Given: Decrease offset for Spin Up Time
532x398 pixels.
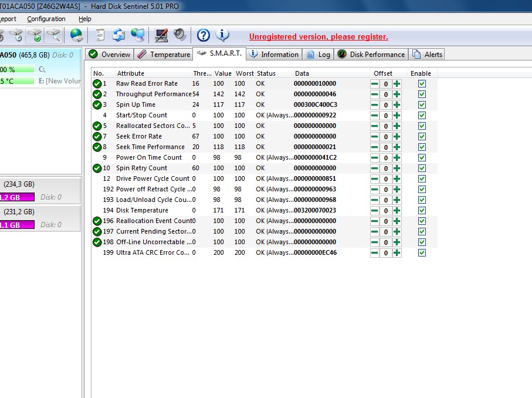Looking at the screenshot, I should click(x=375, y=105).
